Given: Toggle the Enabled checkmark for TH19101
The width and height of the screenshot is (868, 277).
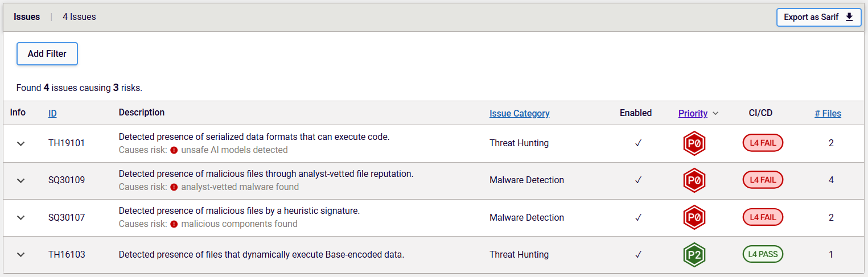Looking at the screenshot, I should (x=638, y=143).
